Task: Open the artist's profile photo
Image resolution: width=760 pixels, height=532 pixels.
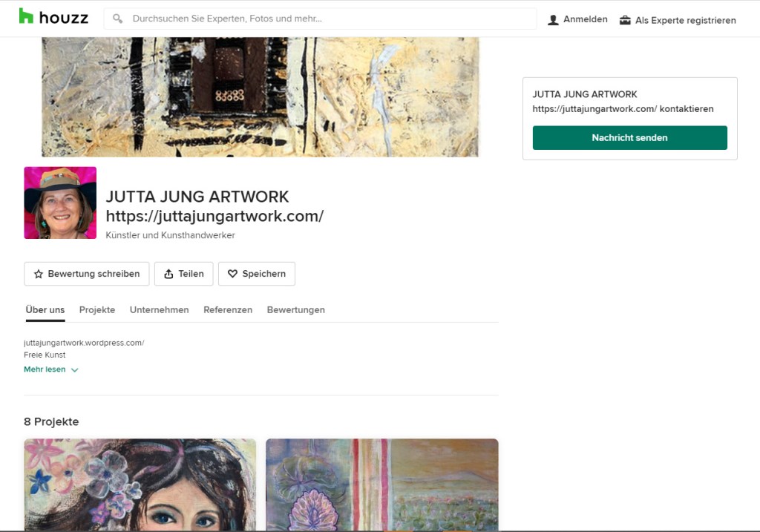Action: coord(60,203)
